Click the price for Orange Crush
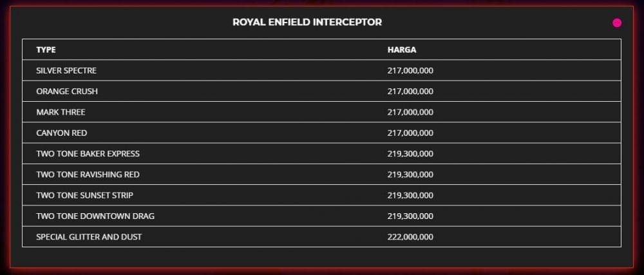 click(410, 91)
